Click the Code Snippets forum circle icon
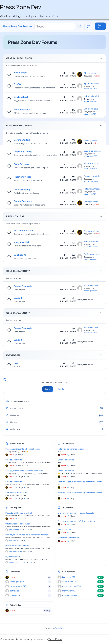The image size is (109, 644). pos(9,166)
